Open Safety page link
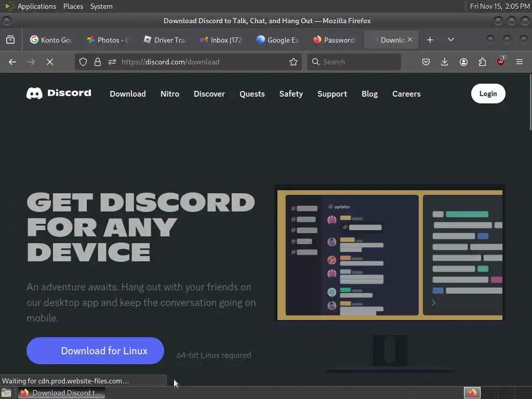532x399 pixels. click(x=291, y=94)
